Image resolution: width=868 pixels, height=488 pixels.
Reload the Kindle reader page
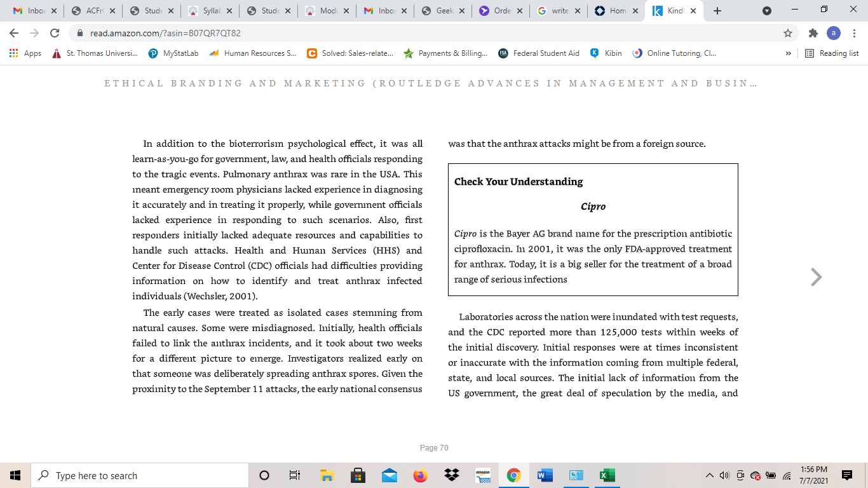pyautogui.click(x=55, y=33)
